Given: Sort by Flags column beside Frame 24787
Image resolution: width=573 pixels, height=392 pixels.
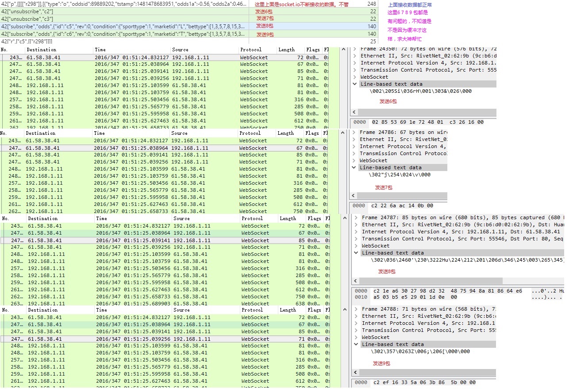Looking at the screenshot, I should tap(314, 218).
